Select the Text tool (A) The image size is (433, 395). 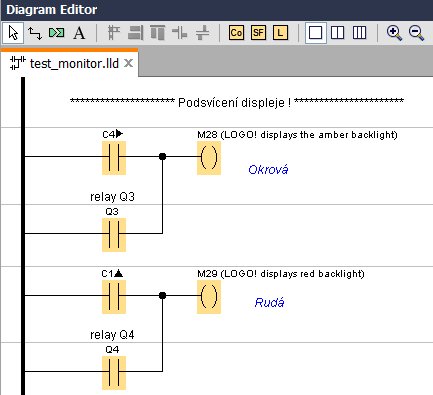point(79,33)
